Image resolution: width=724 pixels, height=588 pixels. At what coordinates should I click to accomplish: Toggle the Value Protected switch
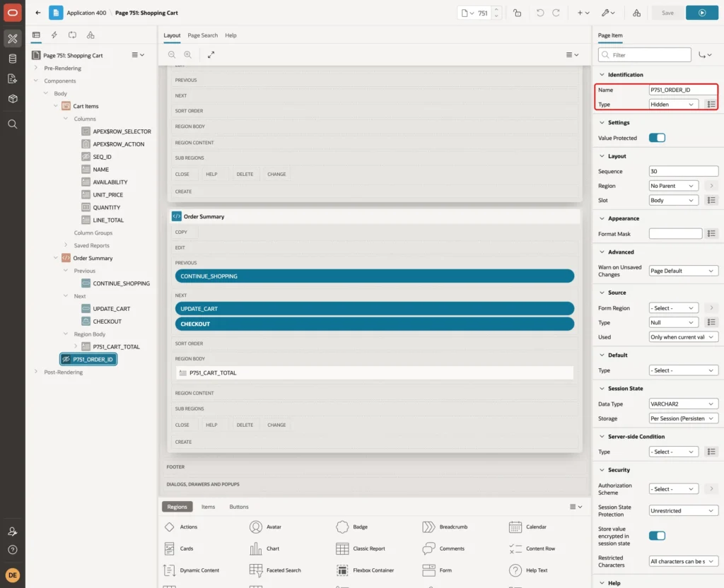click(657, 138)
